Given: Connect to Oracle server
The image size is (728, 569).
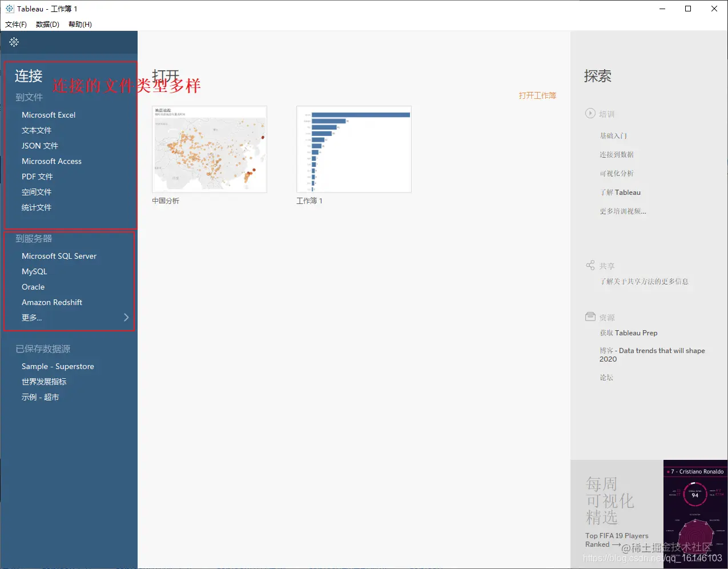Looking at the screenshot, I should pos(33,287).
